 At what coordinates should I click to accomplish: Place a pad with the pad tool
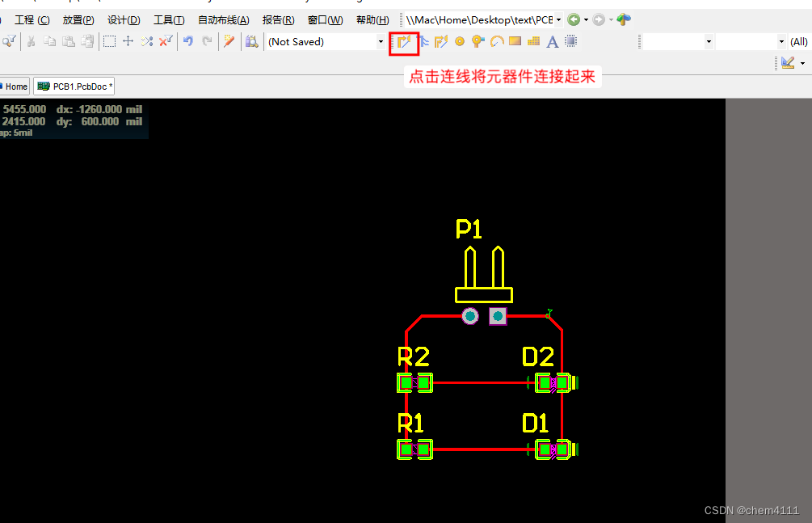click(x=460, y=41)
